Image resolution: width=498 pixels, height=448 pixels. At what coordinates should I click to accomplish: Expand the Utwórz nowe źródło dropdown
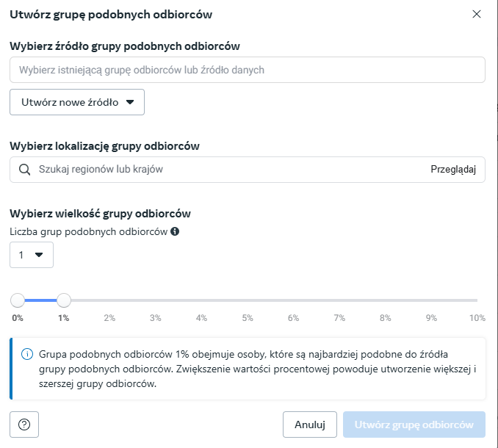pos(77,102)
